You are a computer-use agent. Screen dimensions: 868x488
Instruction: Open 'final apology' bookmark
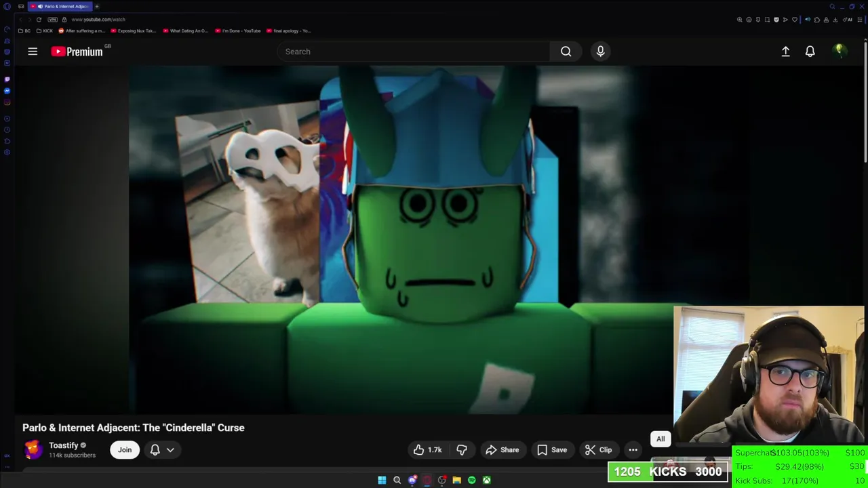[290, 30]
